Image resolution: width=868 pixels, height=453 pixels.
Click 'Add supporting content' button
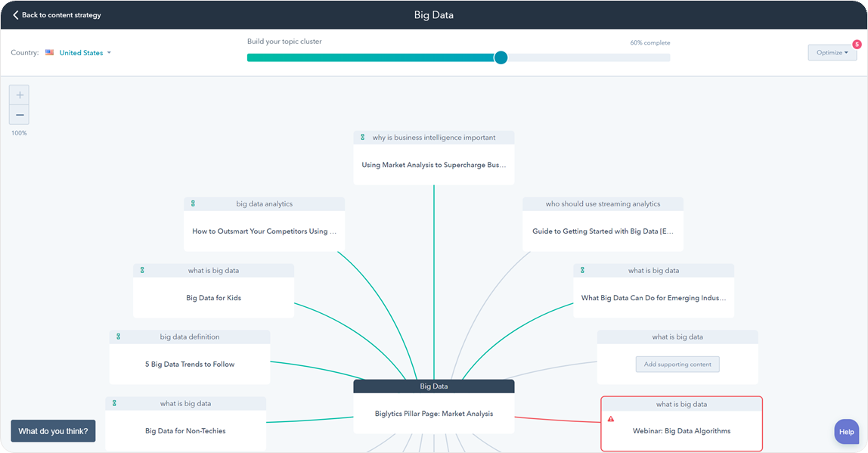(x=677, y=365)
